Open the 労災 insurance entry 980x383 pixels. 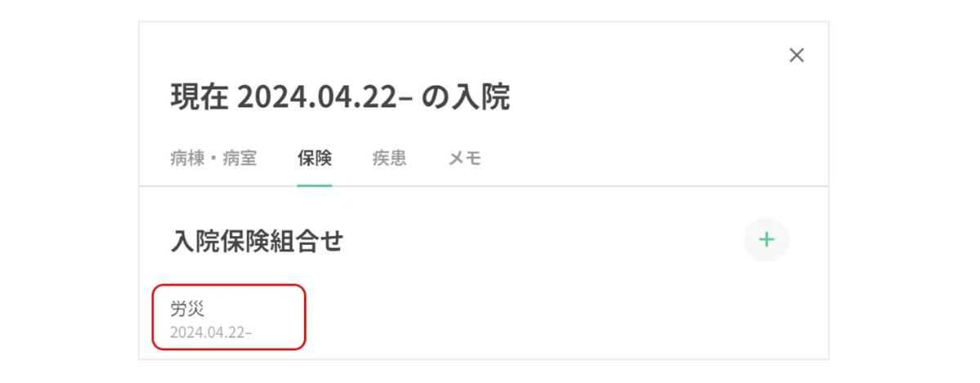tap(230, 317)
